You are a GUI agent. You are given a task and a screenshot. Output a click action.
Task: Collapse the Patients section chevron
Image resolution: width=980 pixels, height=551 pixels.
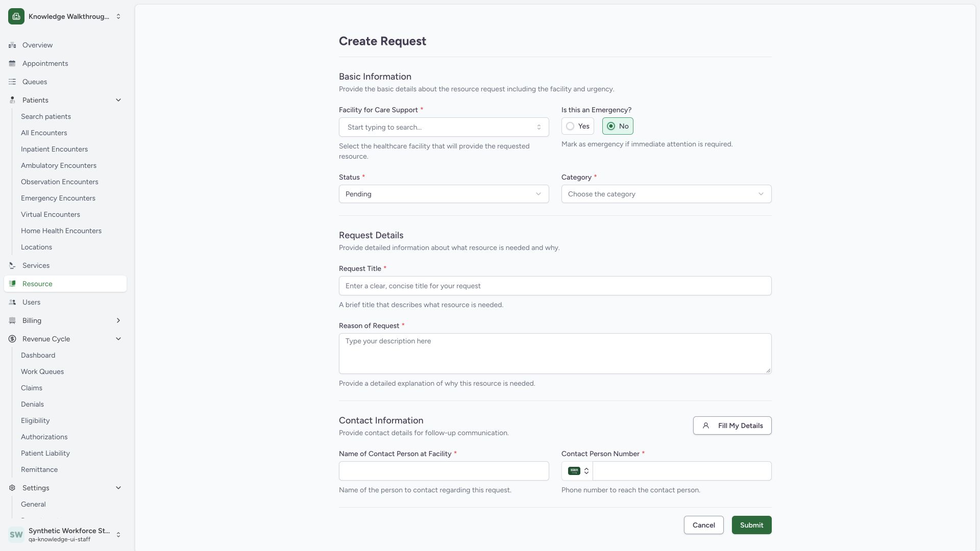[118, 100]
